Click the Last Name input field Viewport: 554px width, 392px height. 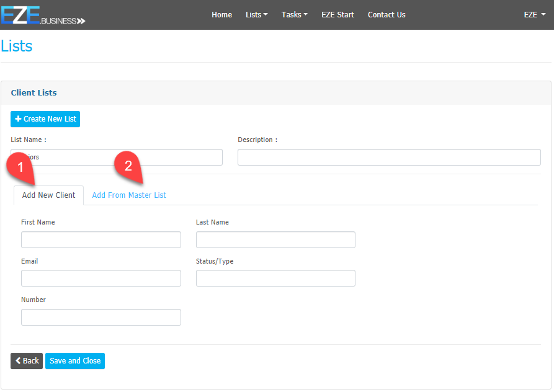coord(275,240)
